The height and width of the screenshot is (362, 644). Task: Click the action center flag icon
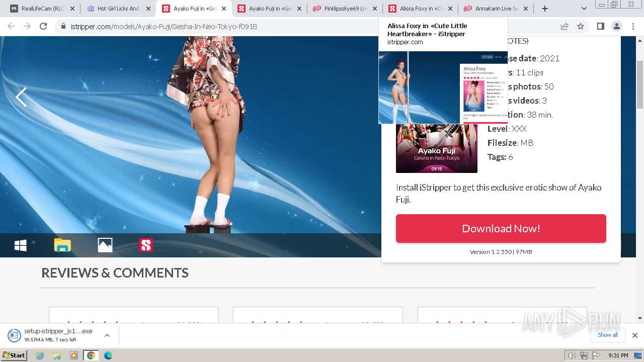[x=596, y=355]
